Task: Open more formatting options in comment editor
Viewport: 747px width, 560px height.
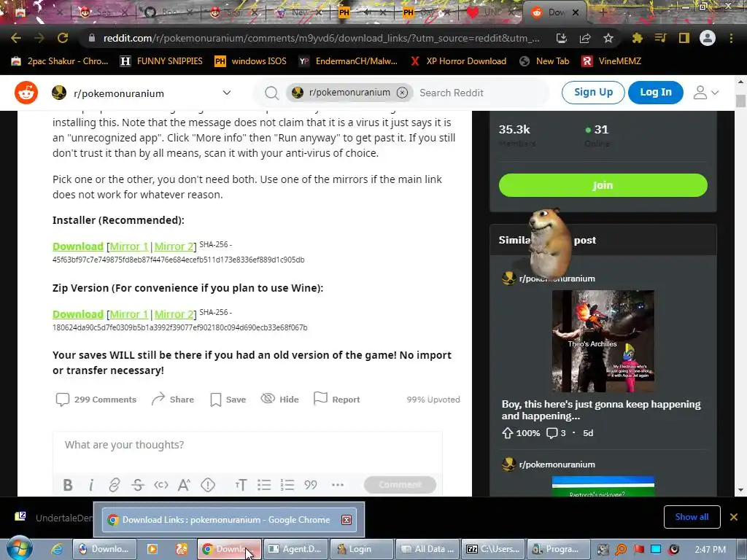Action: tap(338, 485)
